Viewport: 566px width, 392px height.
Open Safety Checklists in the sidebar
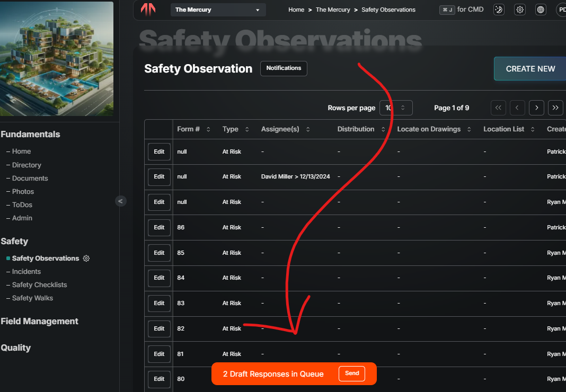tap(39, 285)
